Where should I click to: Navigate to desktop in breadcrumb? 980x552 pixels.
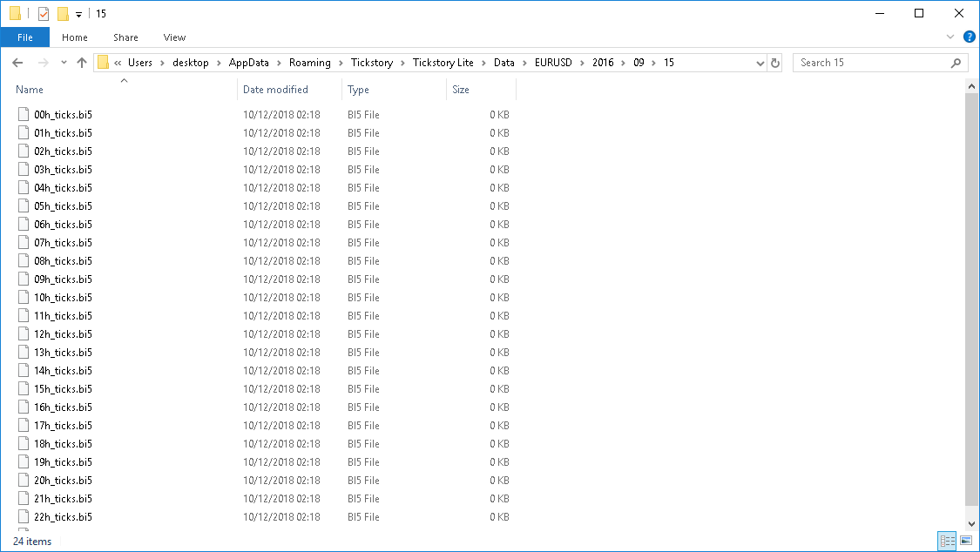point(191,63)
